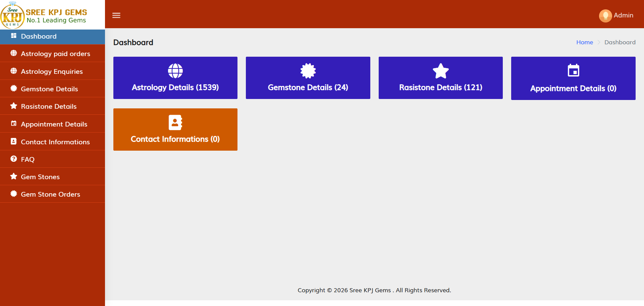Open Rasistone Details (121) card
Screen dimensions: 644x306
click(441, 78)
